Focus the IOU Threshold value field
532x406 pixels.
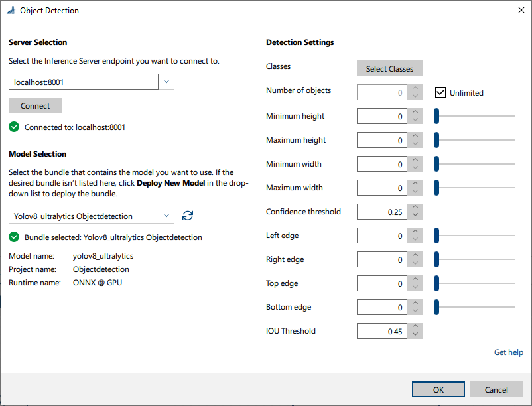click(x=381, y=331)
